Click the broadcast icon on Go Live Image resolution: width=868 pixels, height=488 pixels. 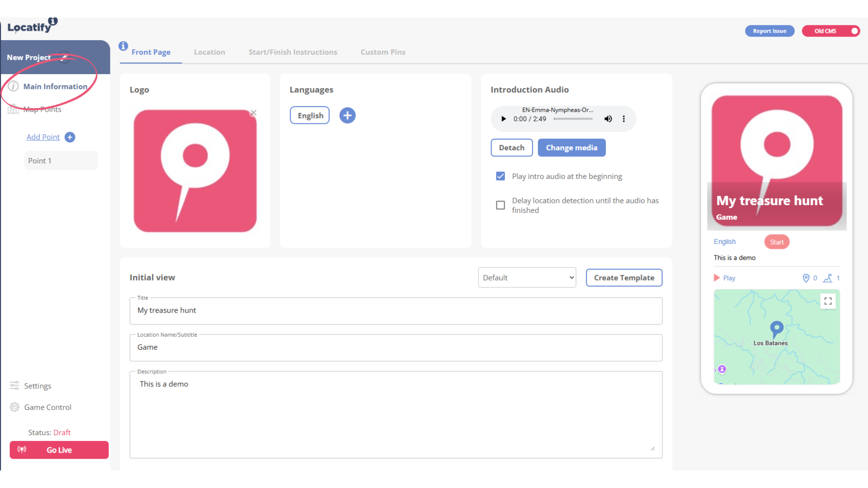(x=22, y=450)
